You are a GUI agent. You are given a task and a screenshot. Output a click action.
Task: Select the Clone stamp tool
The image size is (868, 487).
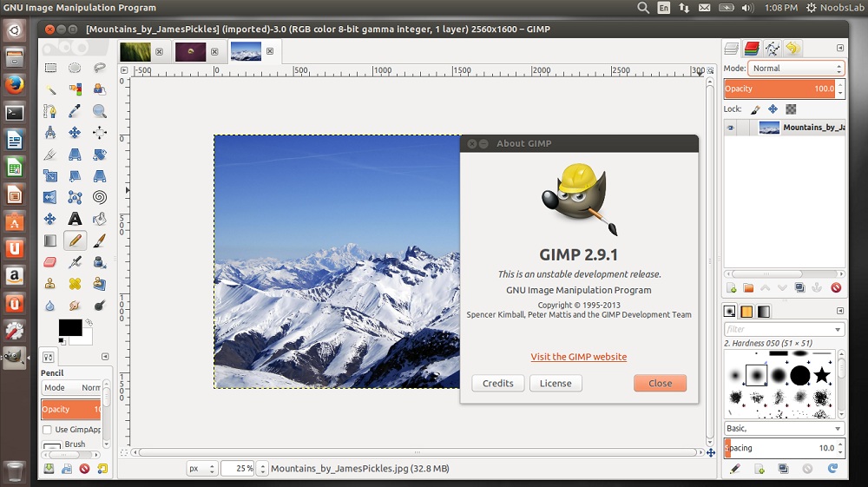pyautogui.click(x=50, y=284)
